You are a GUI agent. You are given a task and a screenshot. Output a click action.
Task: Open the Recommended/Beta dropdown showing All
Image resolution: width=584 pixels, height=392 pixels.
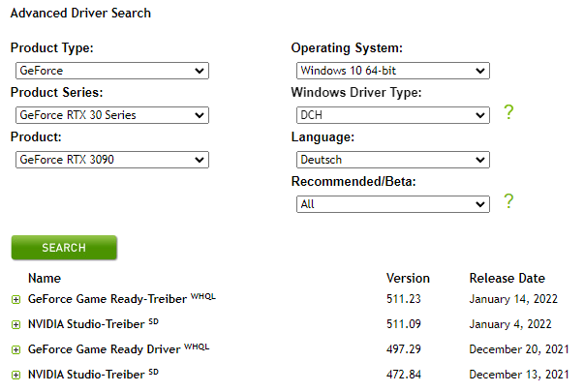coord(393,204)
